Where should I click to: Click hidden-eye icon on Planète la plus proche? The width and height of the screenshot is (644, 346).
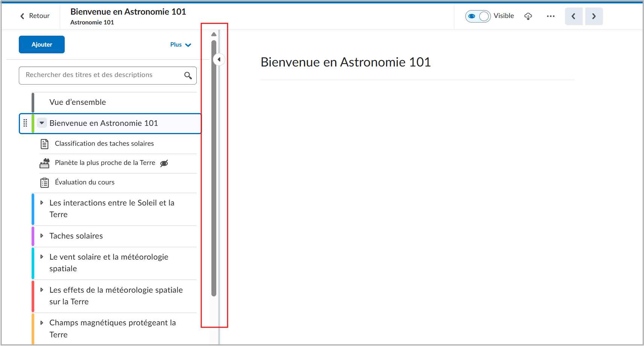(164, 163)
